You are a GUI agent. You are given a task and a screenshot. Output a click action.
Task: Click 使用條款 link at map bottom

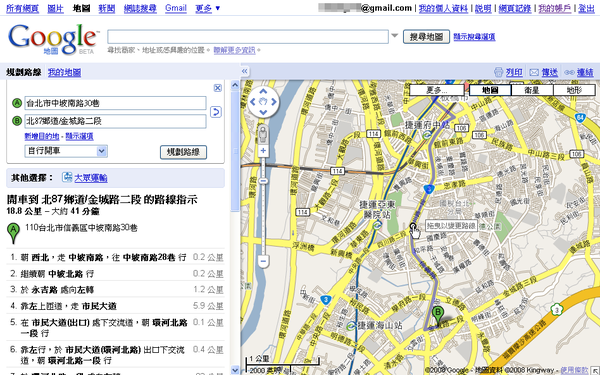[x=574, y=370]
